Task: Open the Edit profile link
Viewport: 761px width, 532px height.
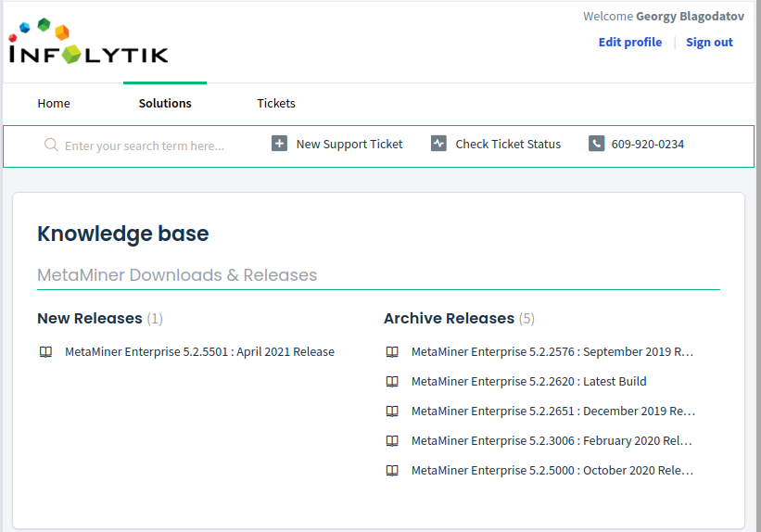Action: click(630, 43)
